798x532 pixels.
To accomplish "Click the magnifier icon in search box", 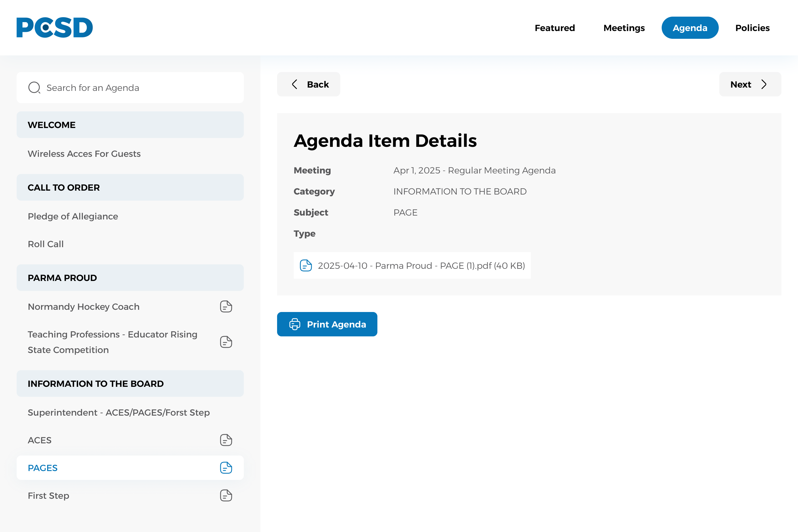I will pyautogui.click(x=34, y=88).
